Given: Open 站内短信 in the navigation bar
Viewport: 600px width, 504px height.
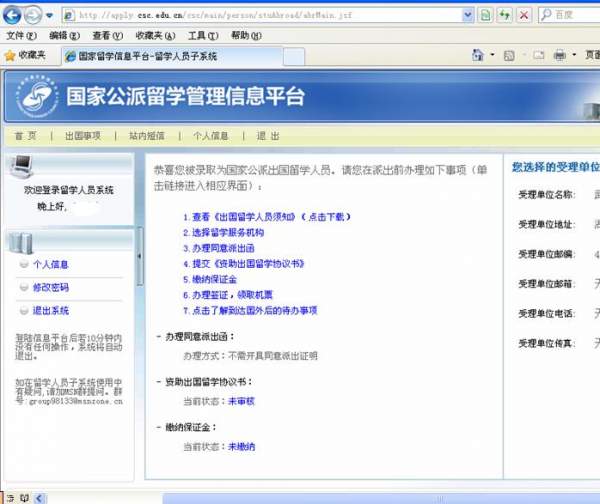Looking at the screenshot, I should coord(147,136).
